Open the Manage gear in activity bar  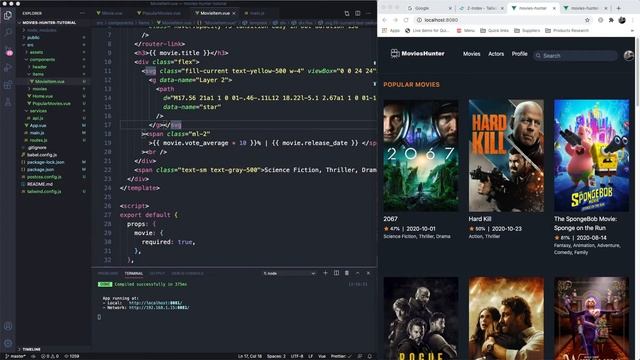point(8,343)
